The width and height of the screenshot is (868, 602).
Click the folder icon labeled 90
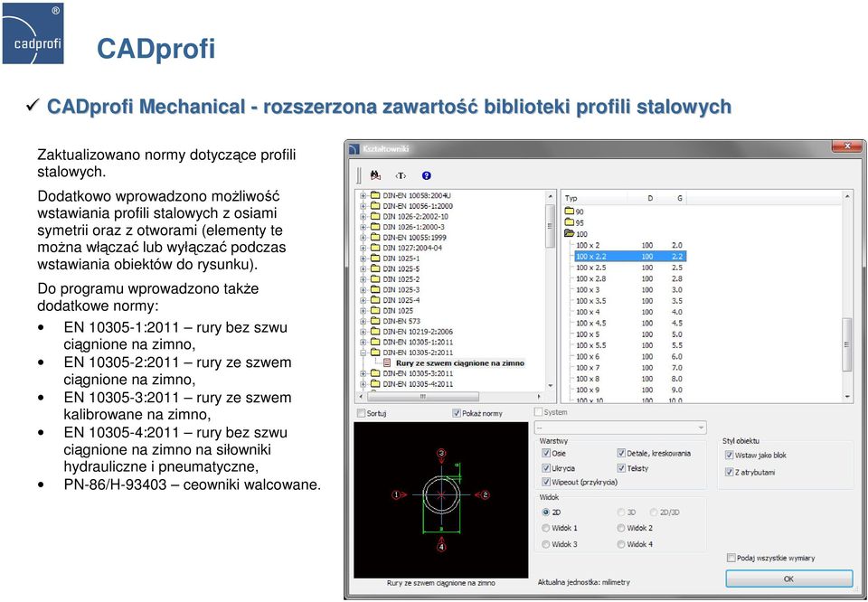point(569,212)
